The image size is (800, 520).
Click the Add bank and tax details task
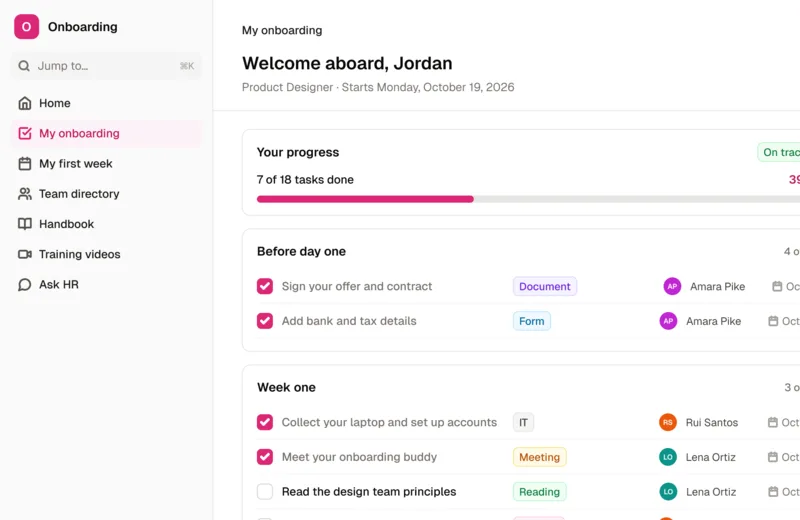click(x=349, y=321)
